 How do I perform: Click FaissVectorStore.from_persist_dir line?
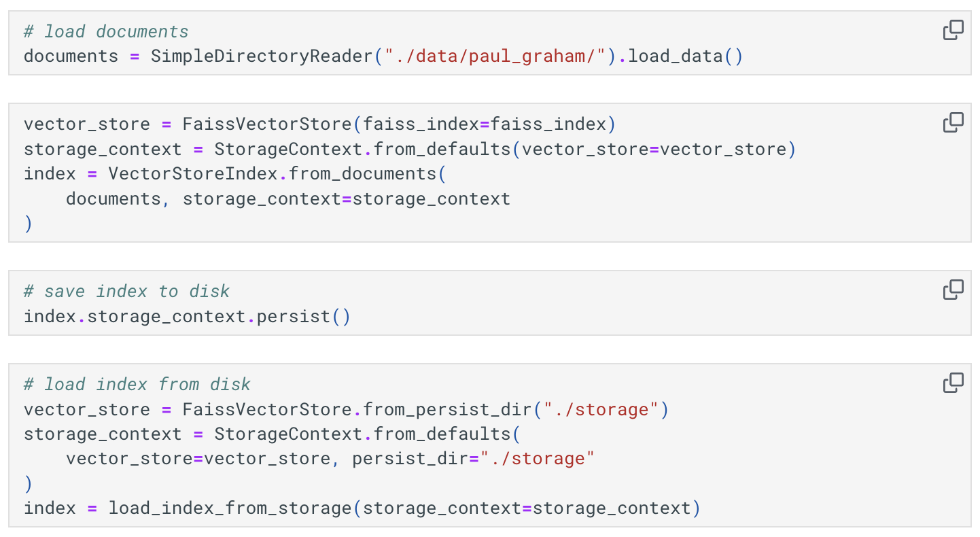pos(347,409)
